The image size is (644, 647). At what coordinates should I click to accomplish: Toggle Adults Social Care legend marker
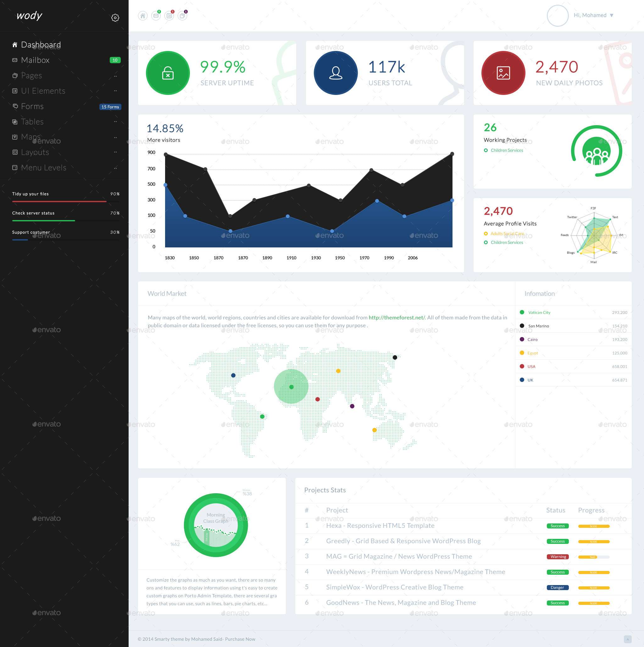coord(486,234)
